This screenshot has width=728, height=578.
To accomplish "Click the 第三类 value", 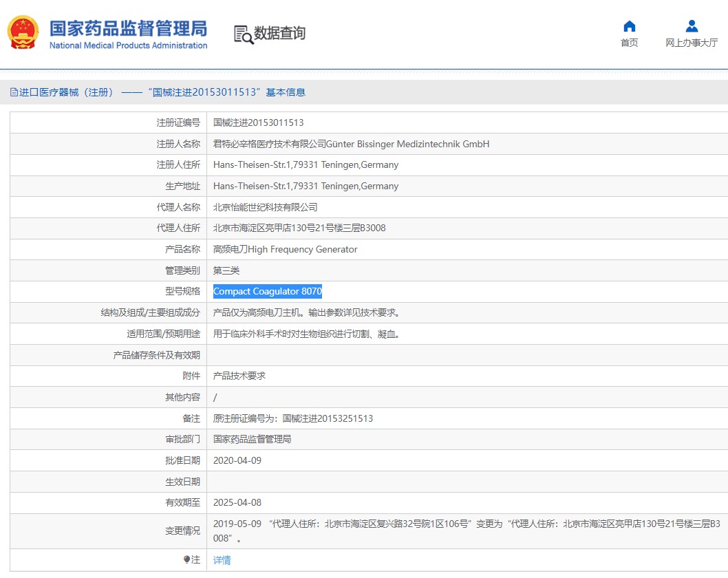I will click(226, 270).
